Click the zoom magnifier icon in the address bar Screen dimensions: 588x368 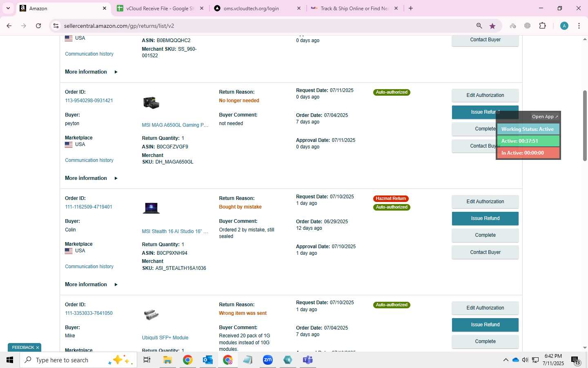click(479, 26)
